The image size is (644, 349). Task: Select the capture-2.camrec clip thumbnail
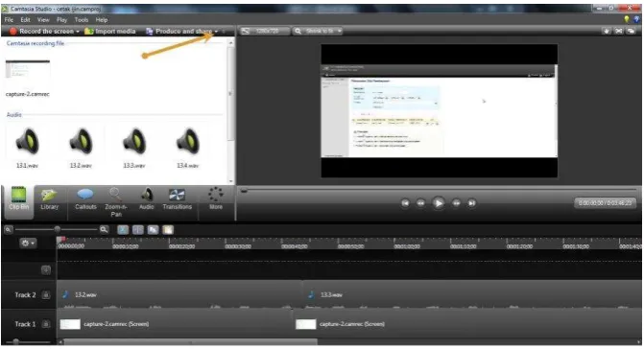click(x=28, y=69)
